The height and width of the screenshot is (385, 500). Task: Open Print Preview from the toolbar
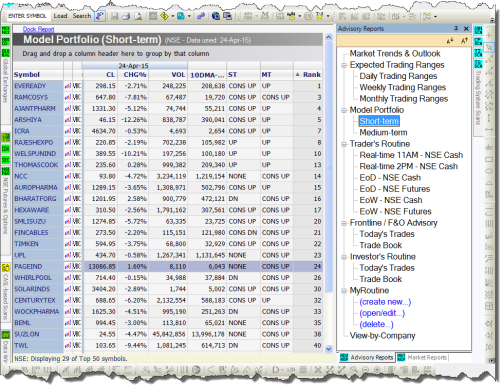pyautogui.click(x=138, y=16)
